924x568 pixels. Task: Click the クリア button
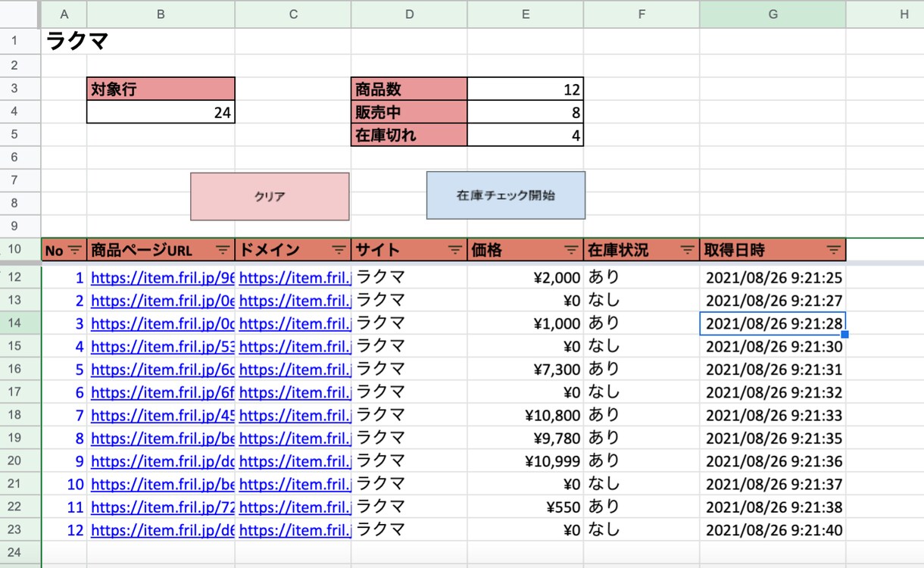pos(270,196)
